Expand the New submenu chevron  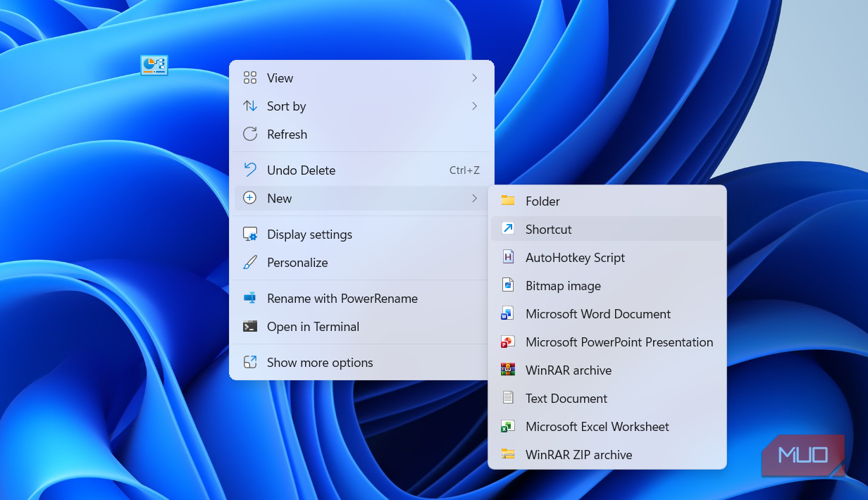475,198
